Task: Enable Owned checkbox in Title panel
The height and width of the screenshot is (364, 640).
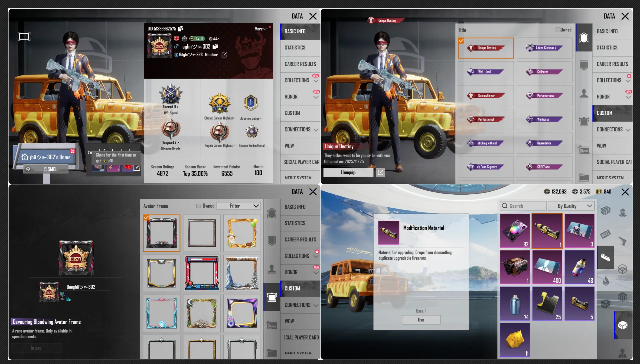Action: 558,30
